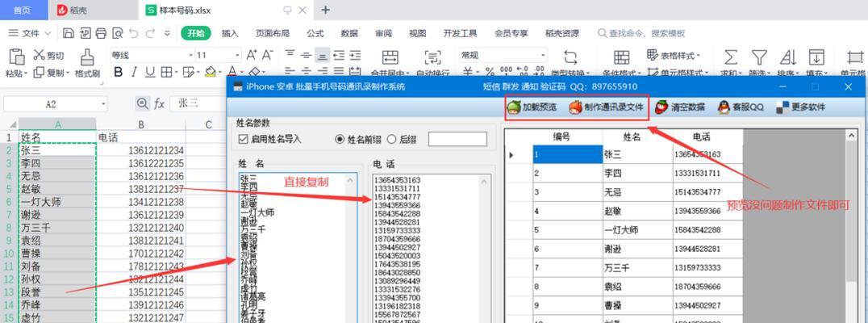Viewport: 868px width, 323px height.
Task: Click the Redo arrow icon
Action: (x=150, y=33)
